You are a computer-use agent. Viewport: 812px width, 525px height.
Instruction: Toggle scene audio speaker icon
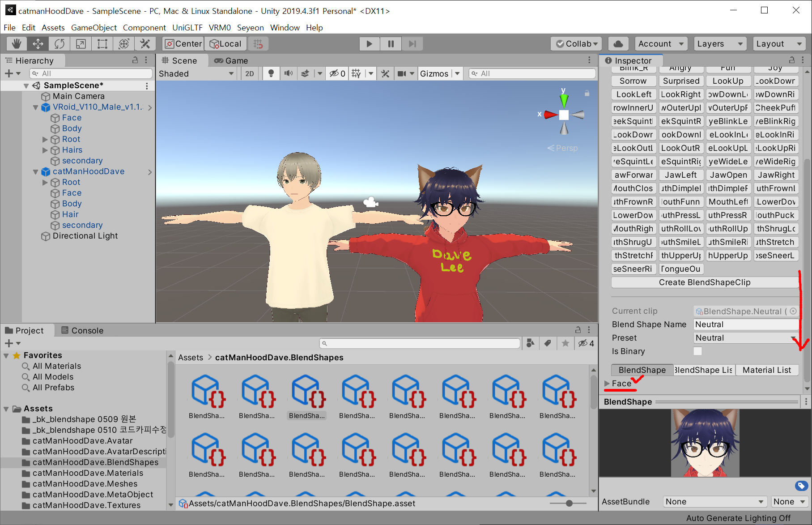click(x=288, y=73)
